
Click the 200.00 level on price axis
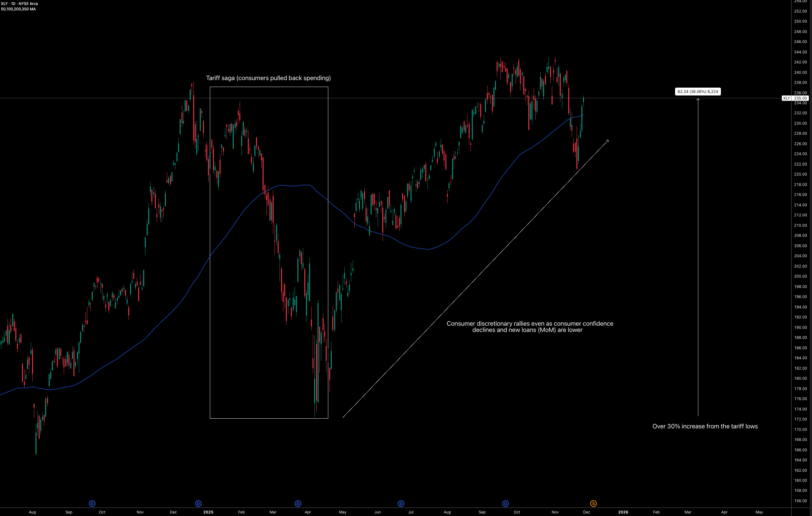tap(800, 276)
